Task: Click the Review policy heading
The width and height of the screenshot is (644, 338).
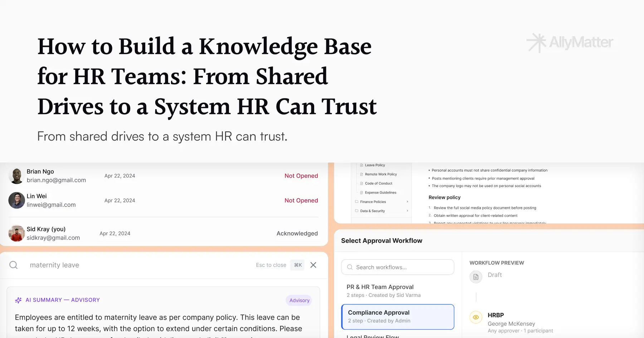Action: pyautogui.click(x=444, y=197)
